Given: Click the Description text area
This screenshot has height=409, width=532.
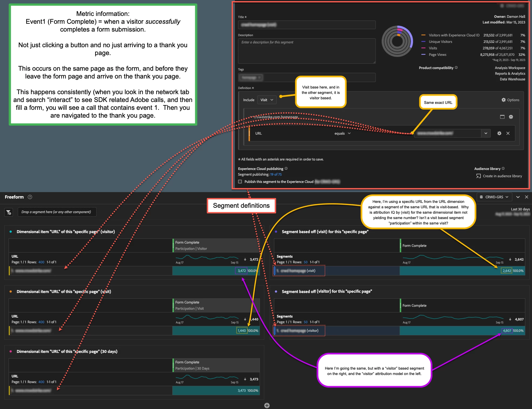Looking at the screenshot, I should [307, 51].
